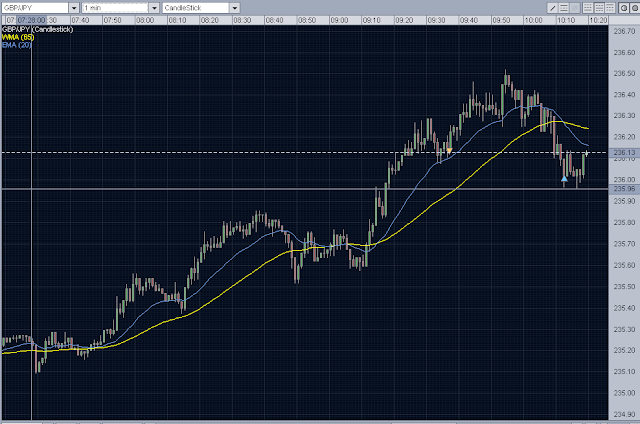Click the 09:20 time axis label
Image resolution: width=640 pixels, height=424 pixels.
pos(404,20)
